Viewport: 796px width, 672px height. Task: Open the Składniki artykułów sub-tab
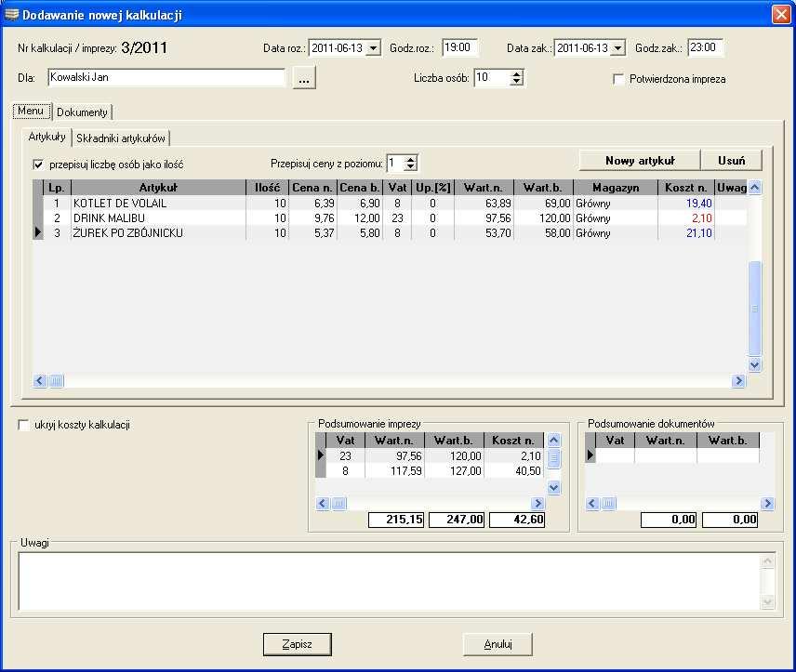click(121, 138)
